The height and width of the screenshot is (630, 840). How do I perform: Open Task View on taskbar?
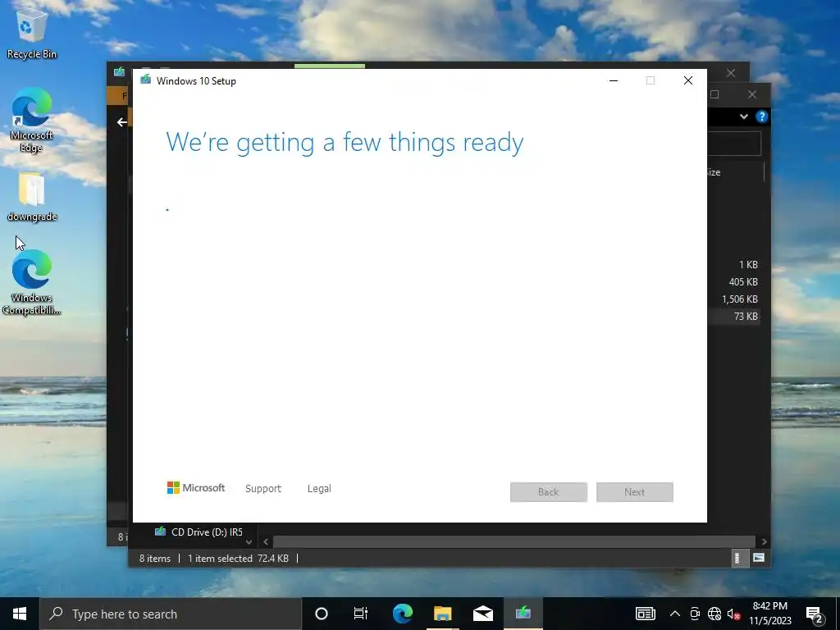click(x=361, y=614)
